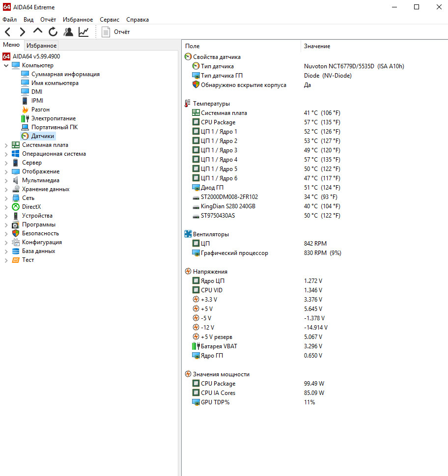Viewport: 448px width, 476px height.
Task: Click the Безопасность shield icon
Action: pos(16,233)
